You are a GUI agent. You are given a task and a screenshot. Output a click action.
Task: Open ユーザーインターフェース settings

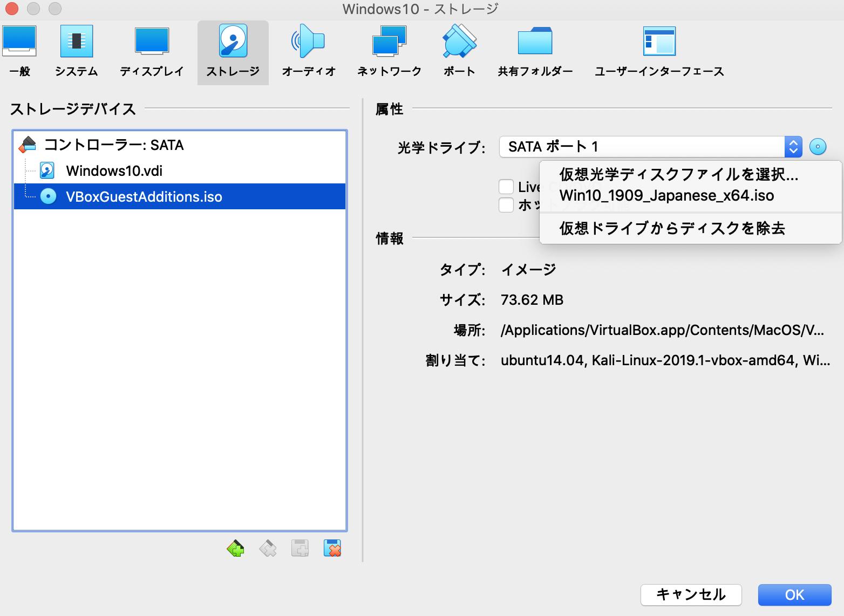[659, 51]
